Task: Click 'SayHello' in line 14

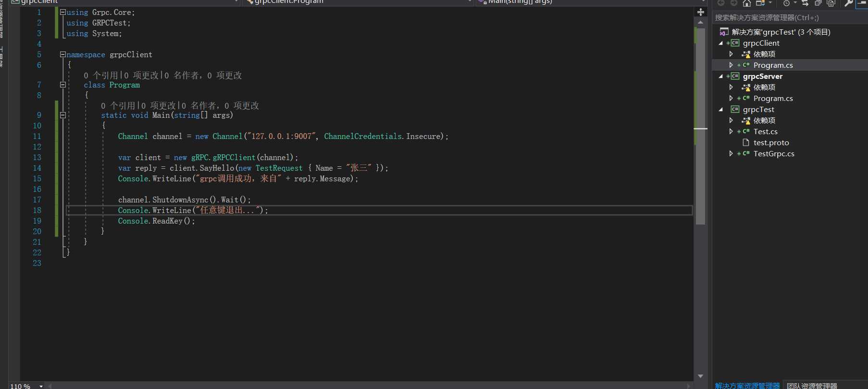Action: (217, 168)
